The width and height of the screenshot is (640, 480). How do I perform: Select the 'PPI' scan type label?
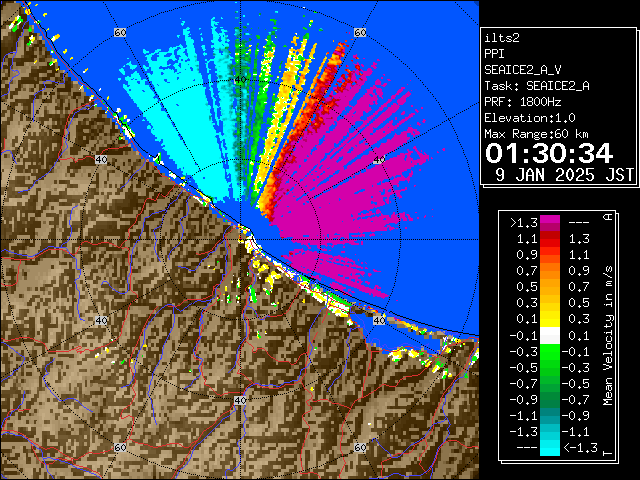coord(494,54)
